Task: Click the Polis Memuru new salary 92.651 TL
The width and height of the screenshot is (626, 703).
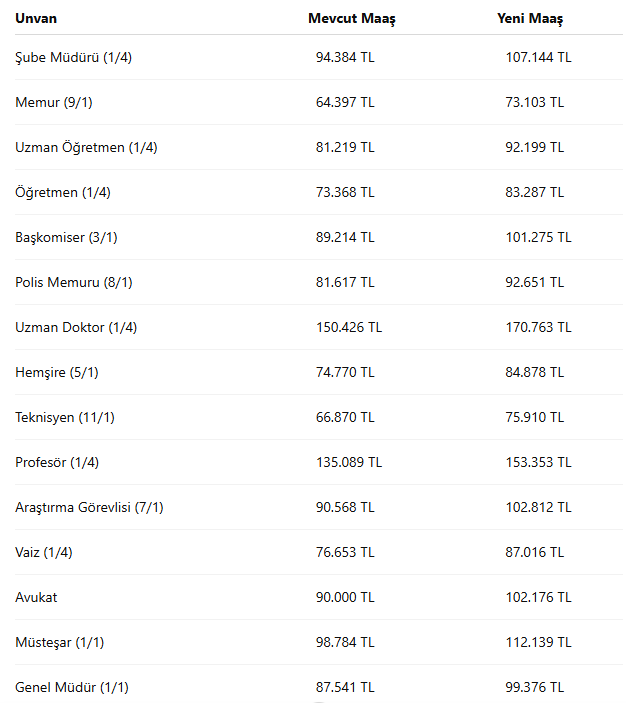Action: pos(535,282)
